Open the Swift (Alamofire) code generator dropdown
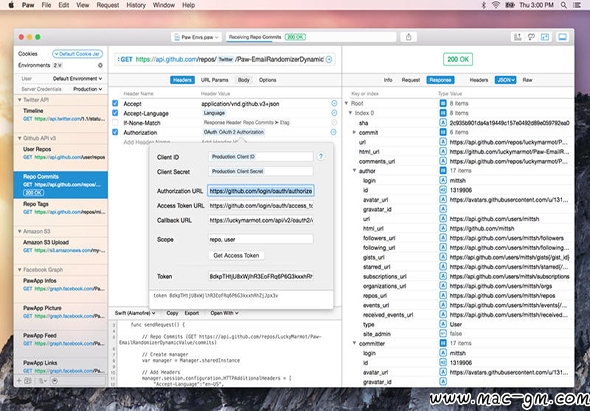Screen dimensions: 590x411 pyautogui.click(x=135, y=313)
